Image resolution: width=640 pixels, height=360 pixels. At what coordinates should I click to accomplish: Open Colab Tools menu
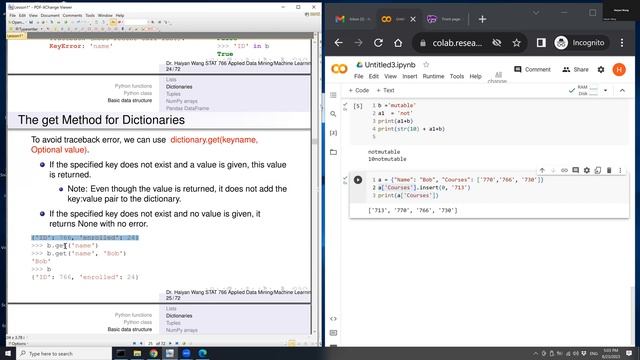pos(457,76)
